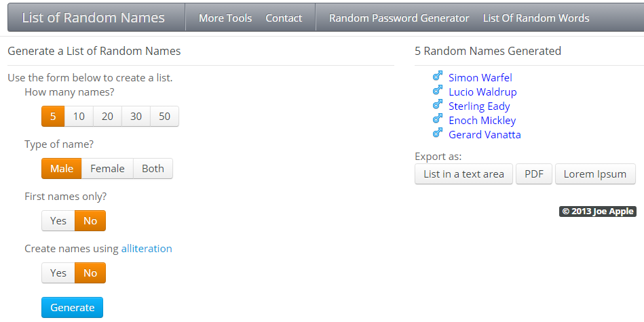The width and height of the screenshot is (644, 322).
Task: Select Both genders option
Action: (153, 169)
